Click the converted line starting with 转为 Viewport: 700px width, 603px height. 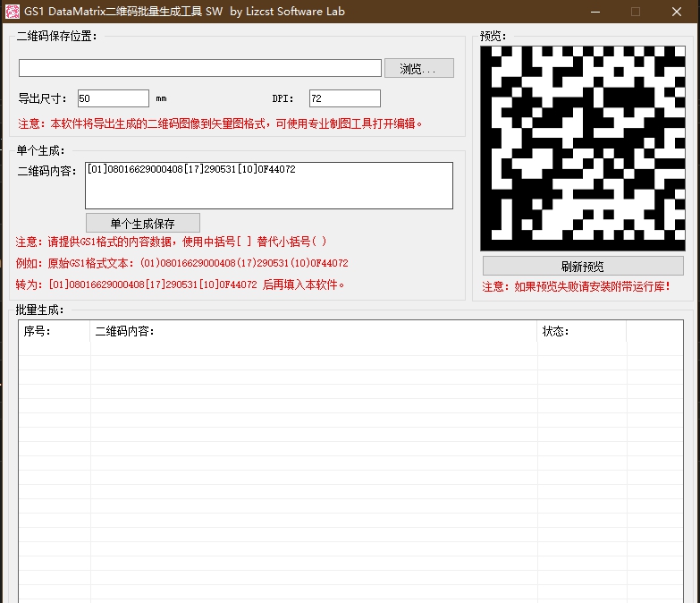(180, 285)
